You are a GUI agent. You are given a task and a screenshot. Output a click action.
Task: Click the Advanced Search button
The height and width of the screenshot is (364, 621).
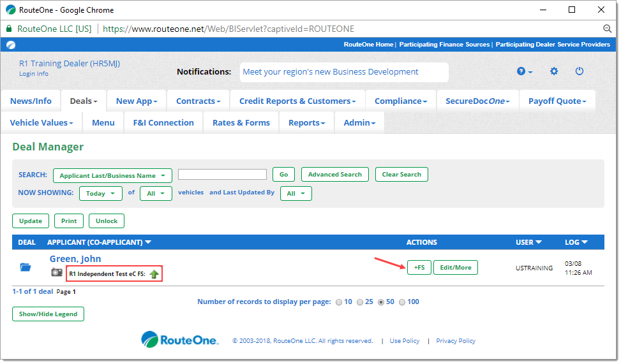[x=334, y=175]
